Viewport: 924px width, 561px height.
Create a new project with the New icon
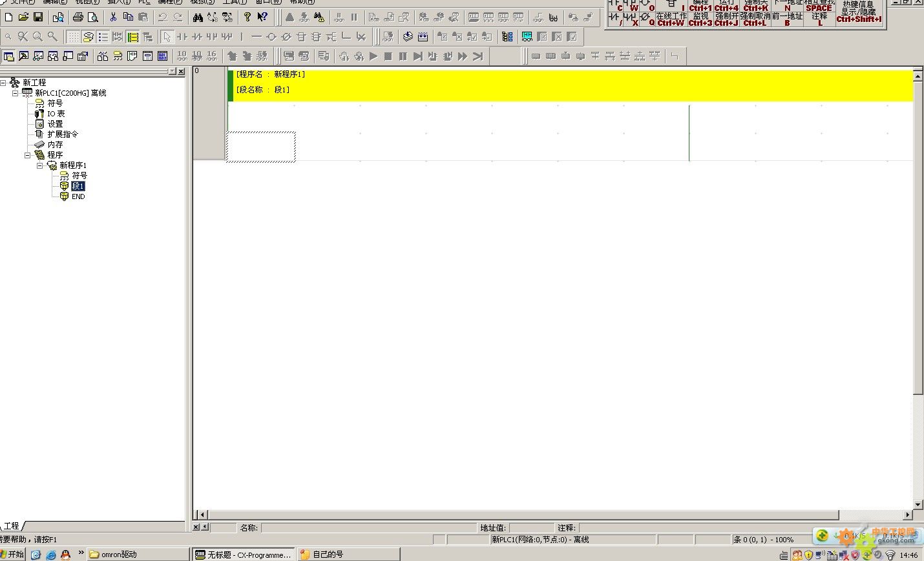click(8, 17)
